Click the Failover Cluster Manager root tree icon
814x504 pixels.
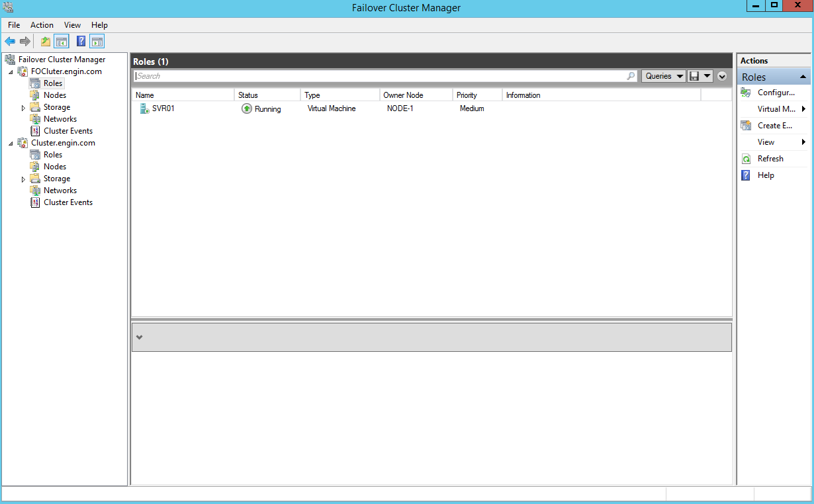point(10,60)
